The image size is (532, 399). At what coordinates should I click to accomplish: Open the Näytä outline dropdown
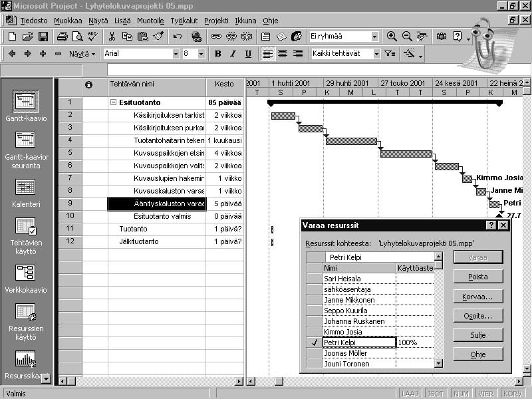(82, 54)
